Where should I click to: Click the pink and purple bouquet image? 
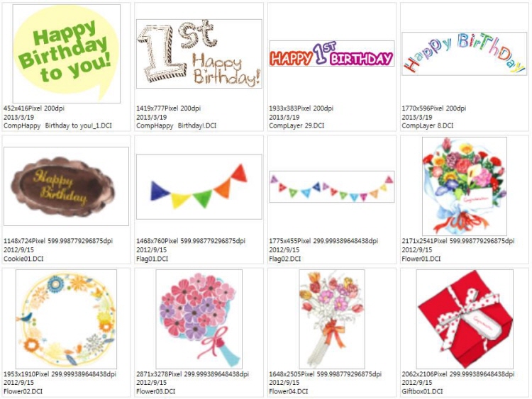pos(199,320)
